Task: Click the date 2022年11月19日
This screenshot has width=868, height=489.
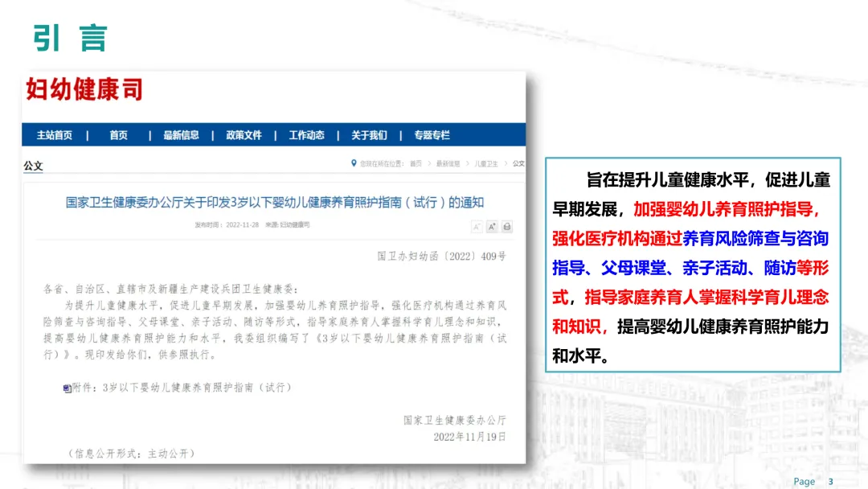Action: [x=469, y=437]
